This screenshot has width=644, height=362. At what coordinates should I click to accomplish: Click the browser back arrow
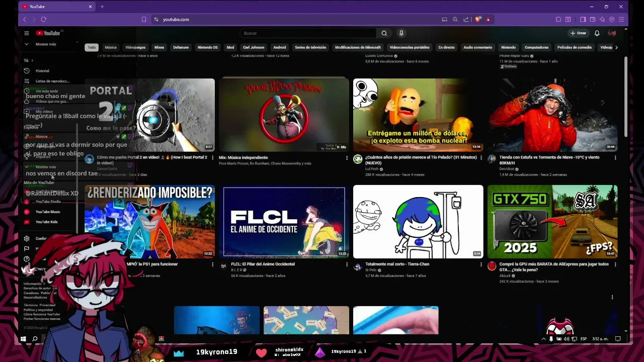[x=25, y=19]
